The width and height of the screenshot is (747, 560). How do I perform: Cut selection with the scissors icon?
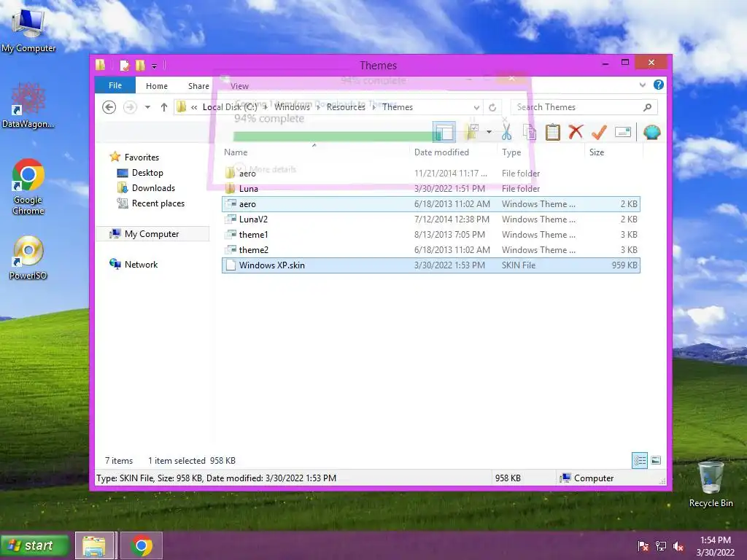point(506,132)
